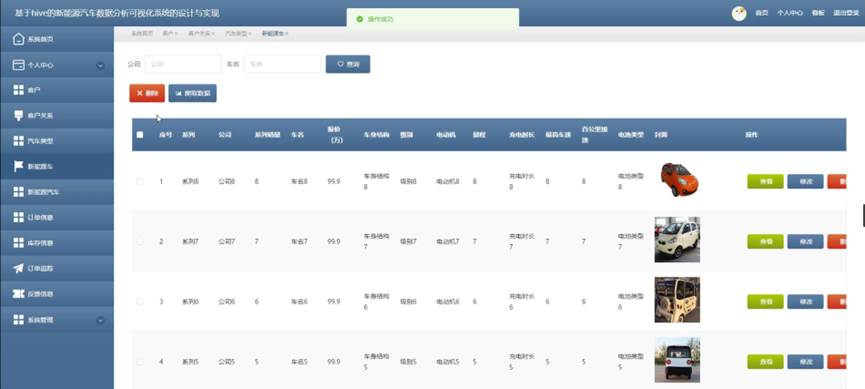Click the flag icon beside 新能源车 in sidebar
The width and height of the screenshot is (865, 389).
[x=19, y=166]
